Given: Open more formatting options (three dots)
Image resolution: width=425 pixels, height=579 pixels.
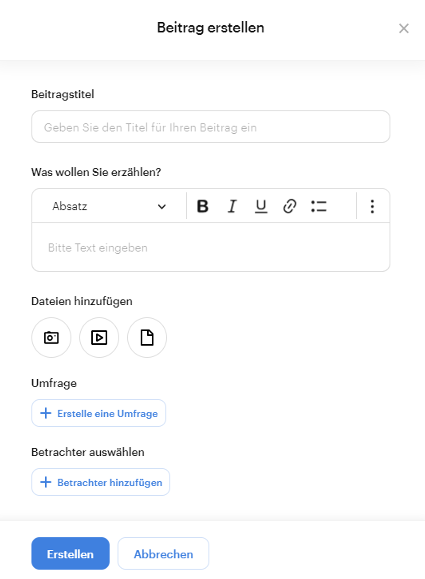Looking at the screenshot, I should [x=372, y=206].
